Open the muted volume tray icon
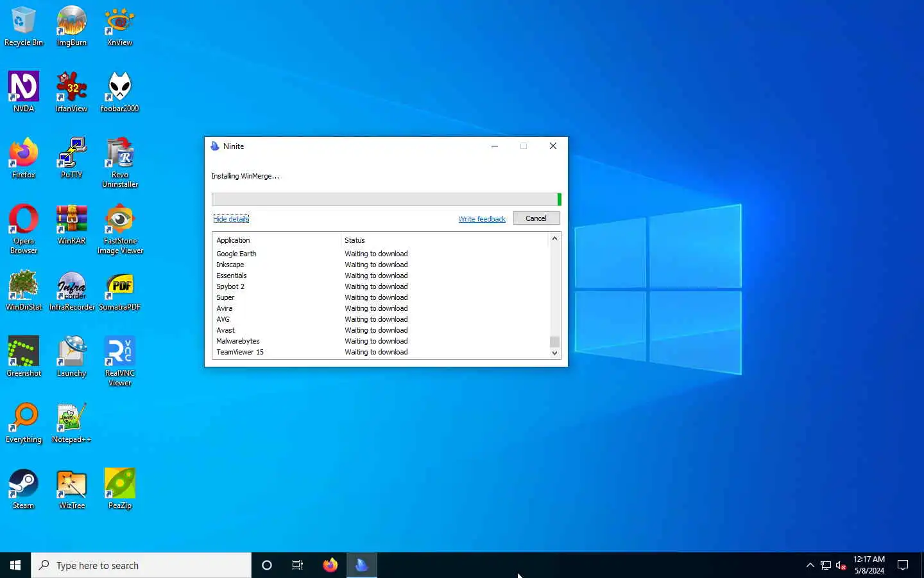 pos(841,565)
